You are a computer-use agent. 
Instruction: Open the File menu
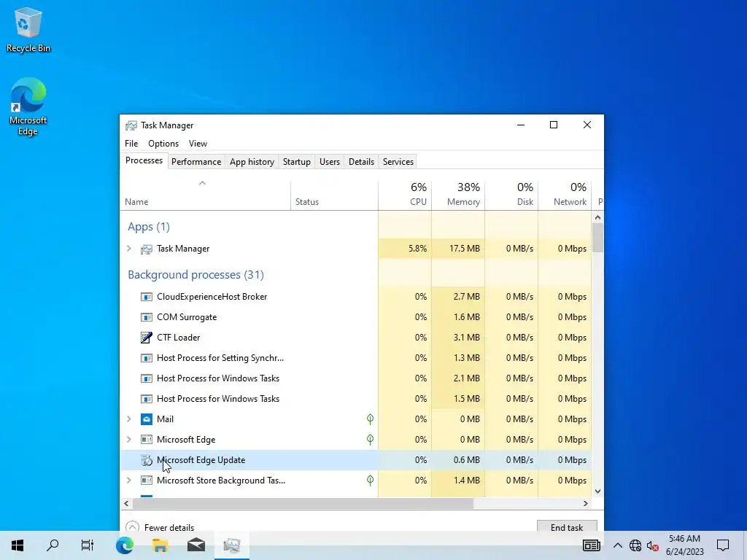[x=131, y=144]
